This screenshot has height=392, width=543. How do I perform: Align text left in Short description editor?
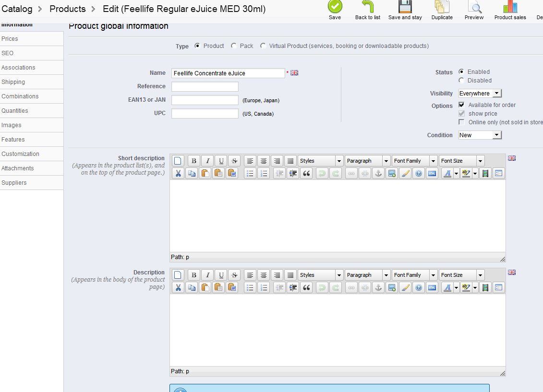click(x=250, y=161)
